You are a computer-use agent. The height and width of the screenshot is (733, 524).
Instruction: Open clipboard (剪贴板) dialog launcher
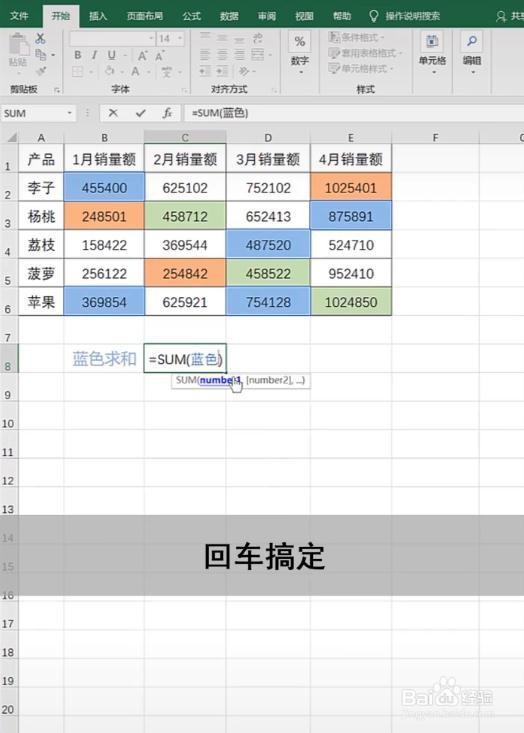pos(57,90)
